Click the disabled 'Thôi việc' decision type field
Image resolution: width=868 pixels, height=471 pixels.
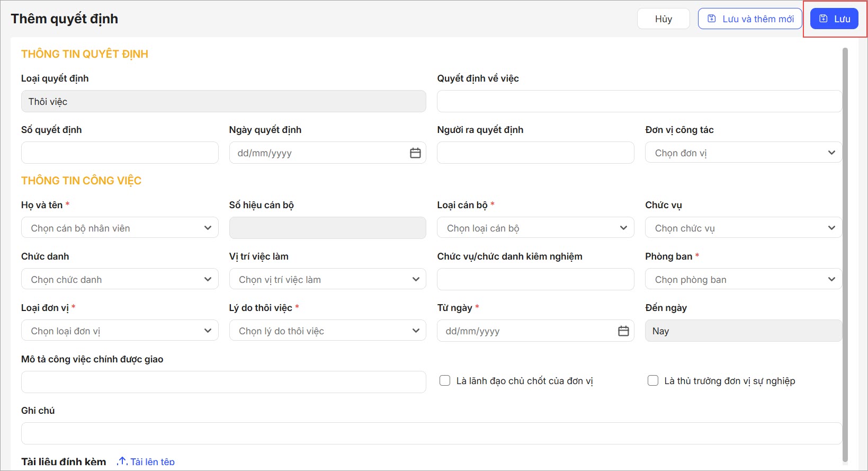223,101
